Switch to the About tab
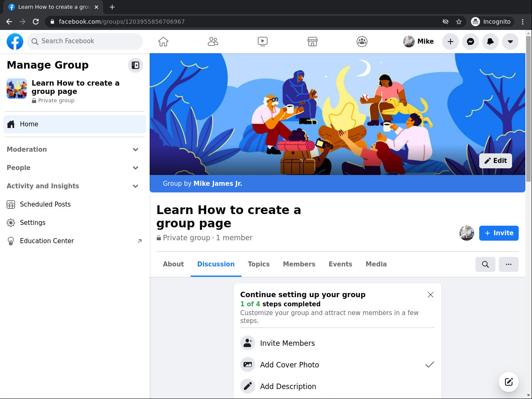Viewport: 532px width, 399px height. (x=173, y=264)
